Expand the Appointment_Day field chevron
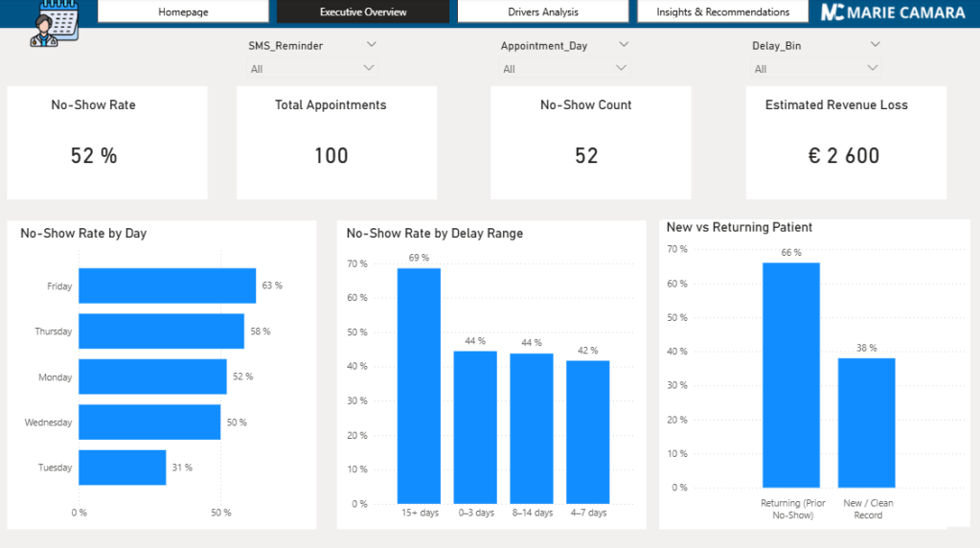 [624, 45]
